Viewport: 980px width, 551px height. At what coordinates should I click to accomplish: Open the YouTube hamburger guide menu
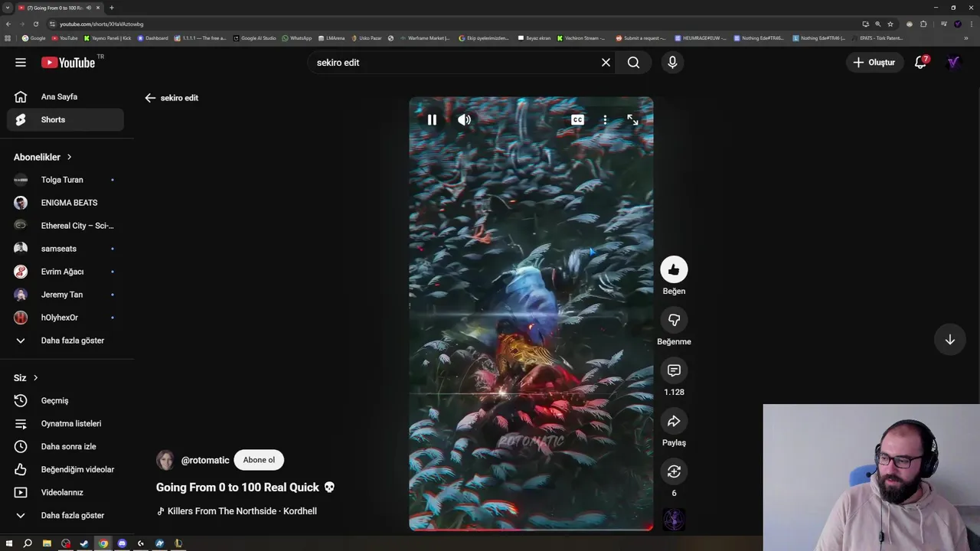[x=21, y=63]
